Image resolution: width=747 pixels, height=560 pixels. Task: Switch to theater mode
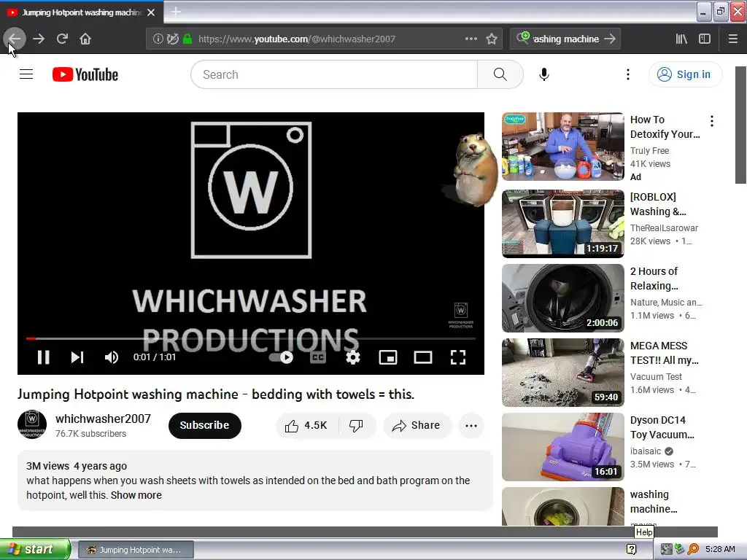pos(422,357)
